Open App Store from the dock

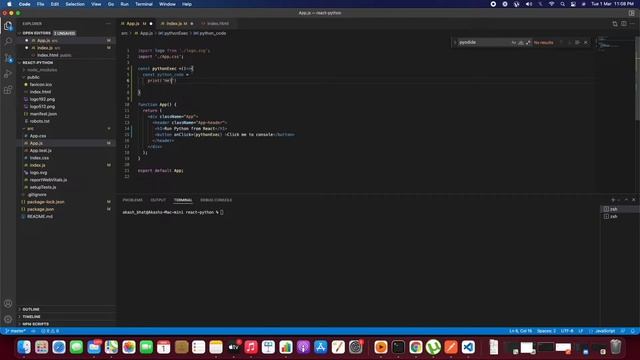[x=321, y=347]
